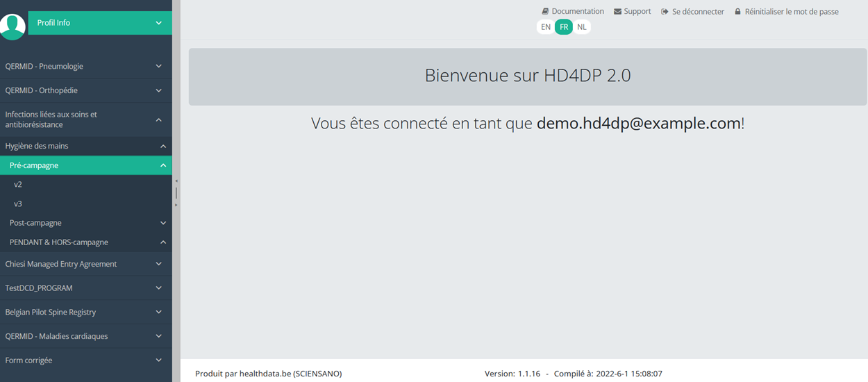The image size is (868, 382).
Task: Click the Support envelope icon
Action: 617,12
